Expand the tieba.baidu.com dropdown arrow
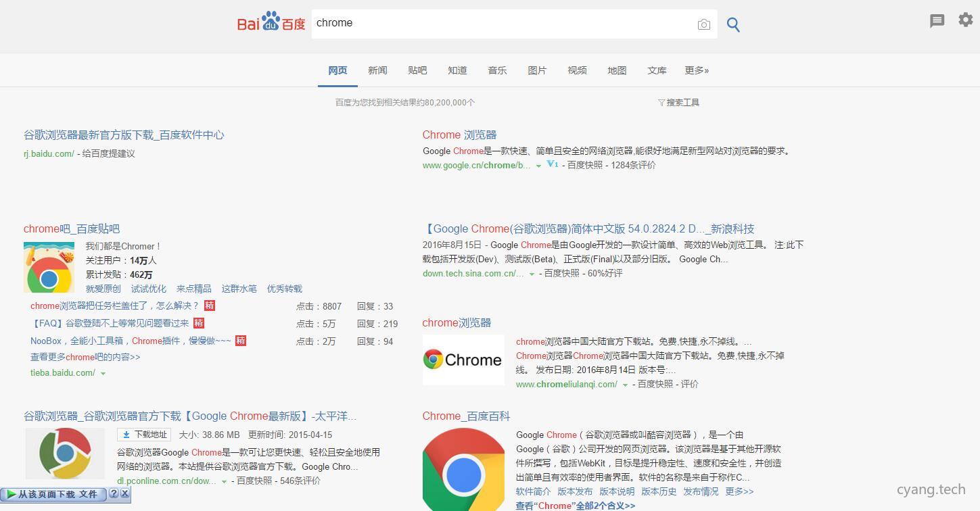 point(103,372)
